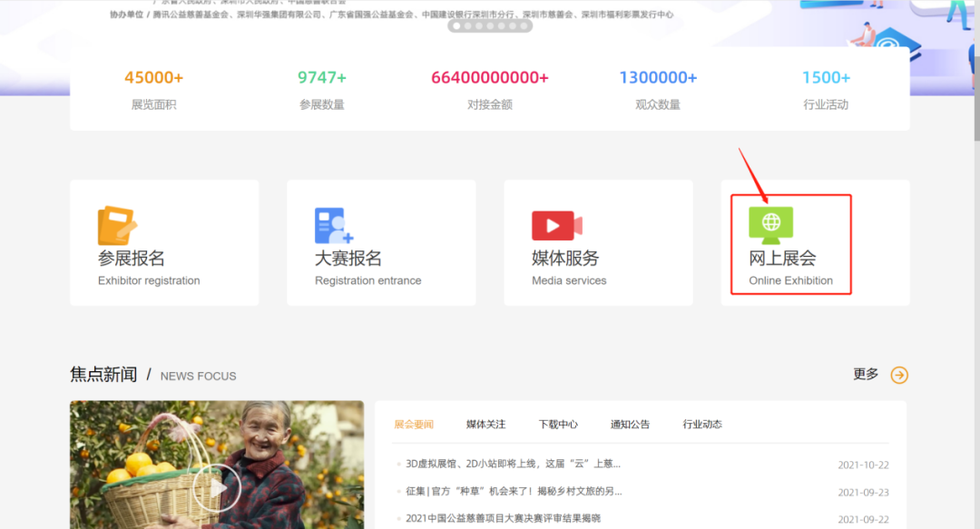Click the 66400000000+ matched amount figure

490,77
